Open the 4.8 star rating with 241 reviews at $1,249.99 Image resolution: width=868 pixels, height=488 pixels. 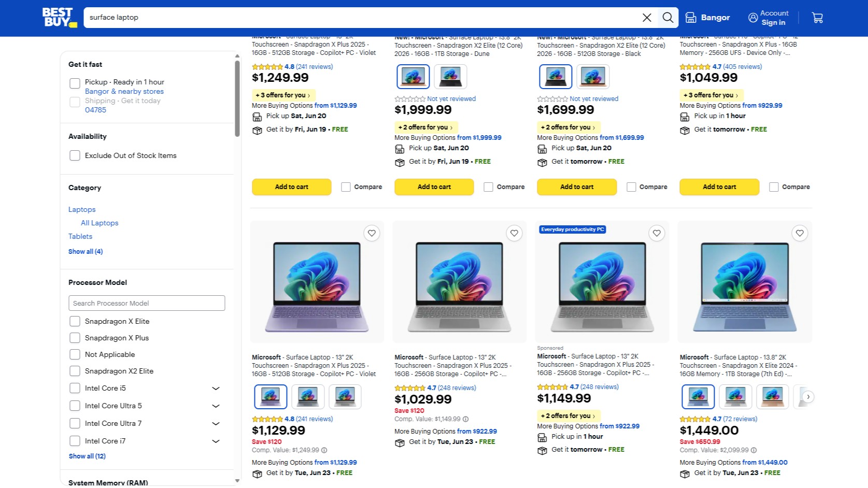click(x=292, y=67)
